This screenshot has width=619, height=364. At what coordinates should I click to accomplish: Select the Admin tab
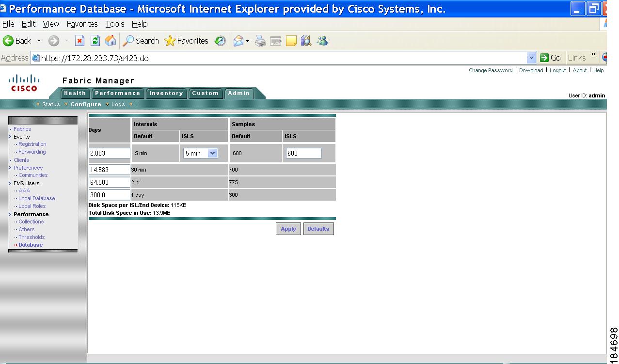click(239, 94)
